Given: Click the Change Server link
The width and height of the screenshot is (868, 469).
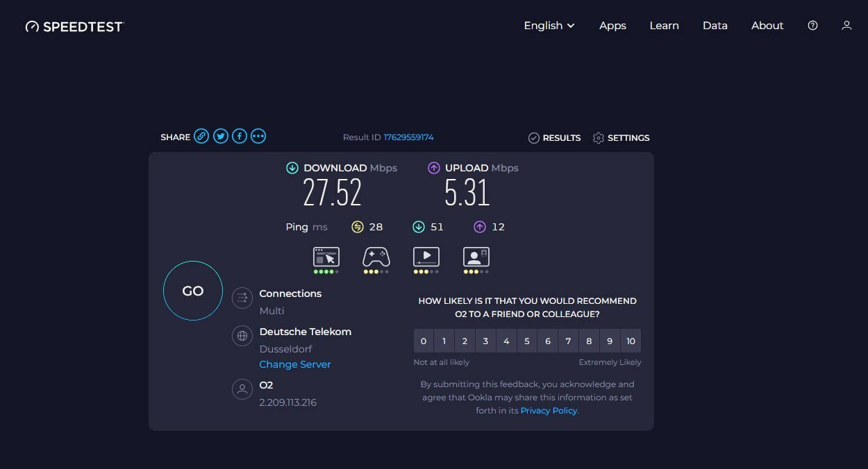Looking at the screenshot, I should [x=295, y=364].
